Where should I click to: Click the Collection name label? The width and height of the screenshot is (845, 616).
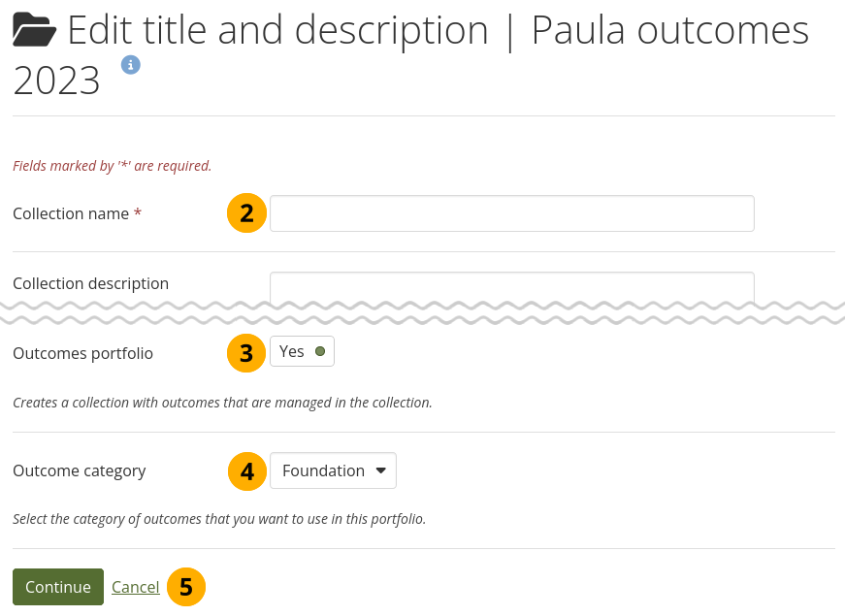[x=71, y=213]
